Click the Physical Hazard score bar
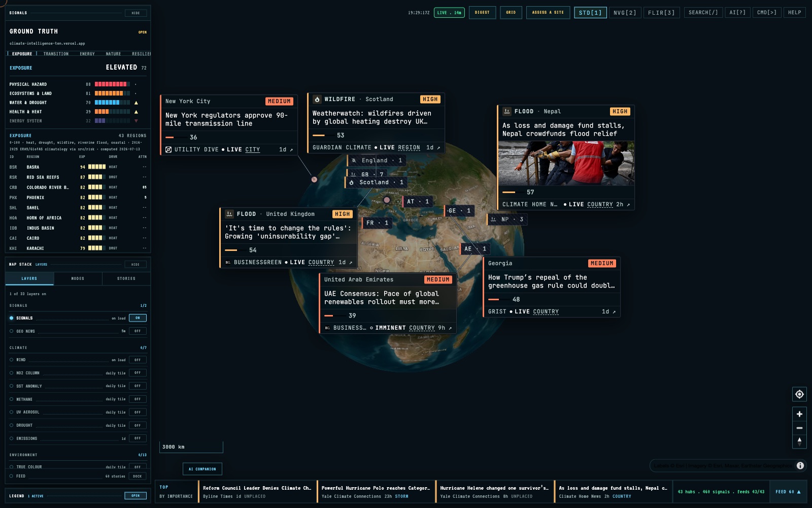 click(112, 84)
